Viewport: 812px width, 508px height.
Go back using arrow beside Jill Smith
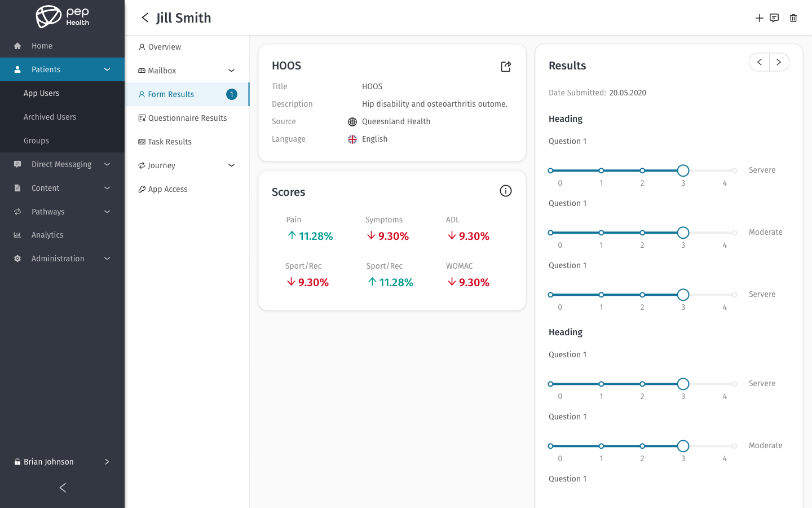pos(145,17)
